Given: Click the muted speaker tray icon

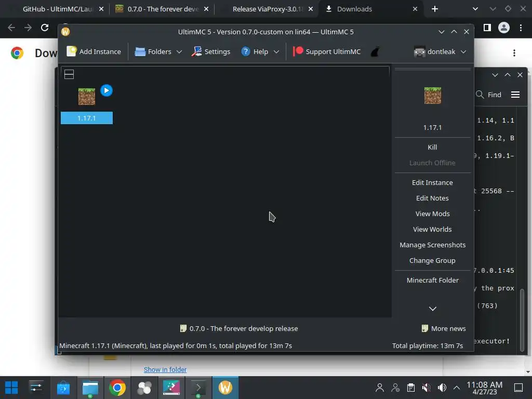Looking at the screenshot, I should click(426, 388).
